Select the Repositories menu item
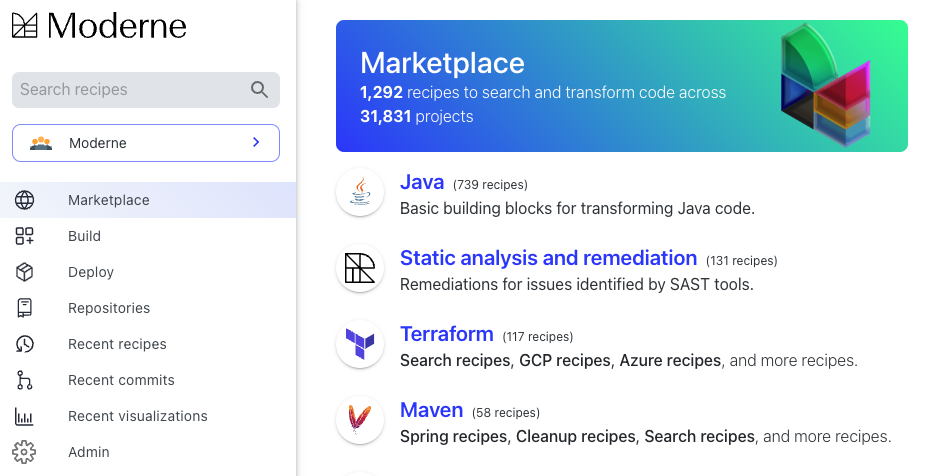931x476 pixels. pos(148,308)
